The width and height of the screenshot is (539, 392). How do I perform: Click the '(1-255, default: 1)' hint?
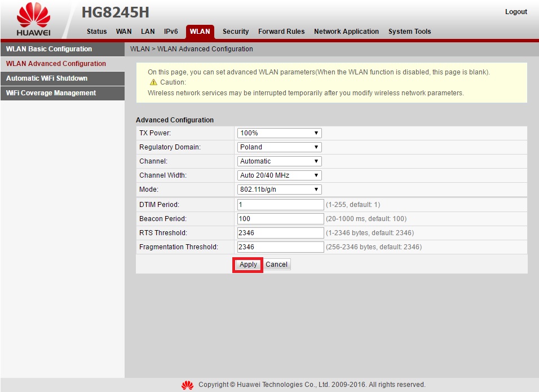(x=353, y=205)
